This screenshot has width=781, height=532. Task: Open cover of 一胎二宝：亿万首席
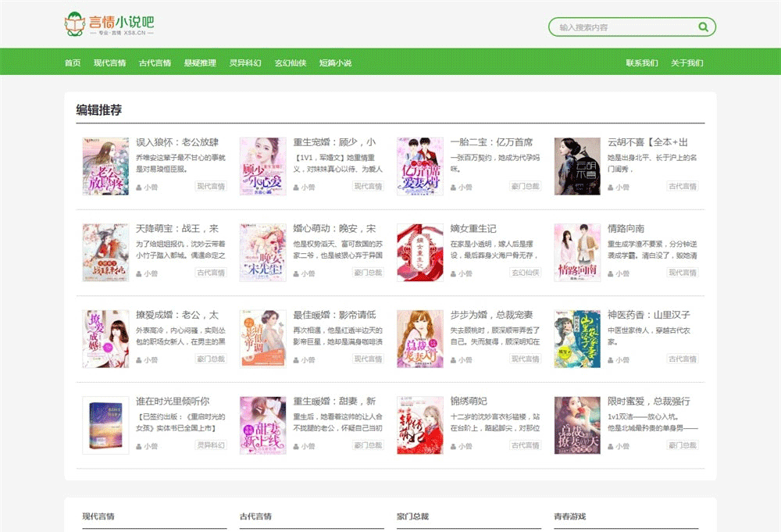(420, 166)
